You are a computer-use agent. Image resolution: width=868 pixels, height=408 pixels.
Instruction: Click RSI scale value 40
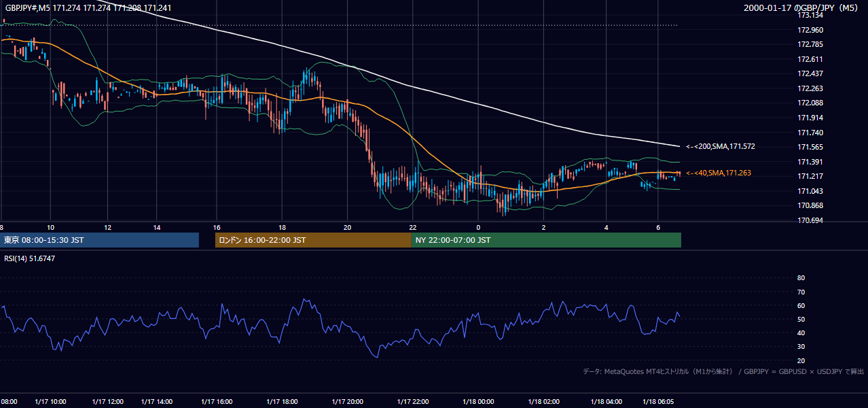(801, 333)
